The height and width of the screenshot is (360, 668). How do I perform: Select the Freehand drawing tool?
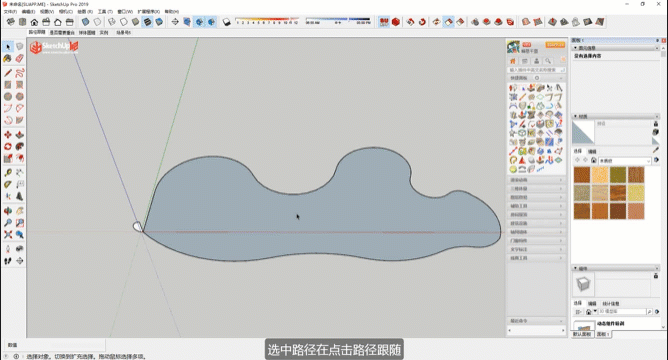[20, 73]
